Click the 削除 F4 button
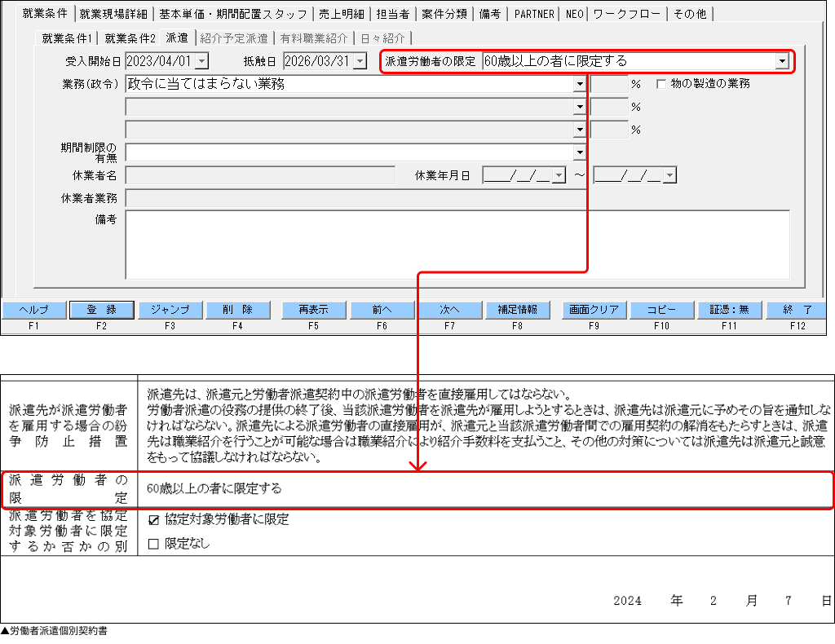The height and width of the screenshot is (644, 835). pos(237,310)
